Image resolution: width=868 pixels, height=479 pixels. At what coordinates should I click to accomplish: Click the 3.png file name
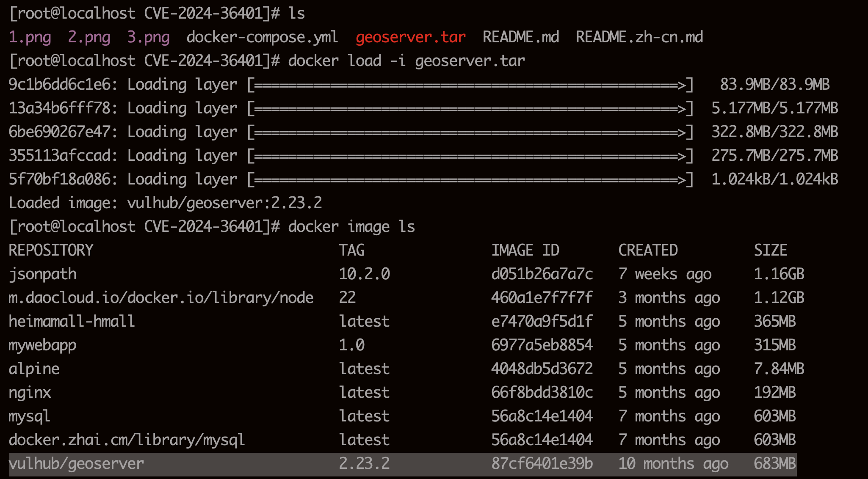coord(148,37)
